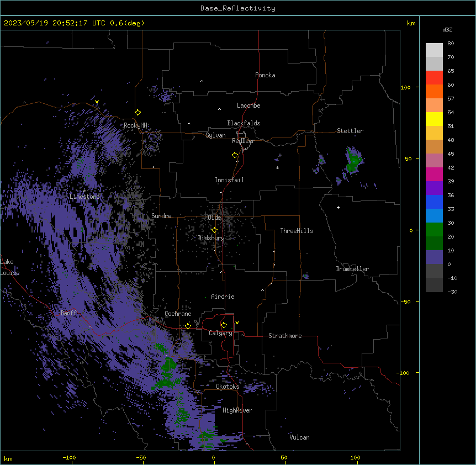
Task: Select the Limestone label
Action: [84, 197]
